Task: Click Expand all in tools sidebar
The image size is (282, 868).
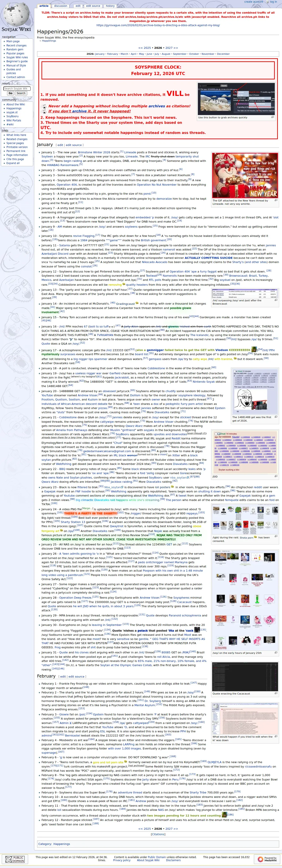Action: 13,163
